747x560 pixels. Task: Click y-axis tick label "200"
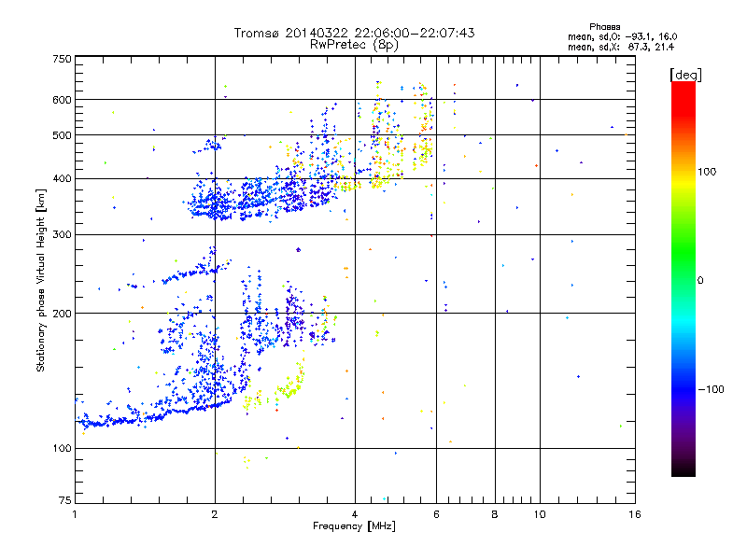[x=62, y=314]
